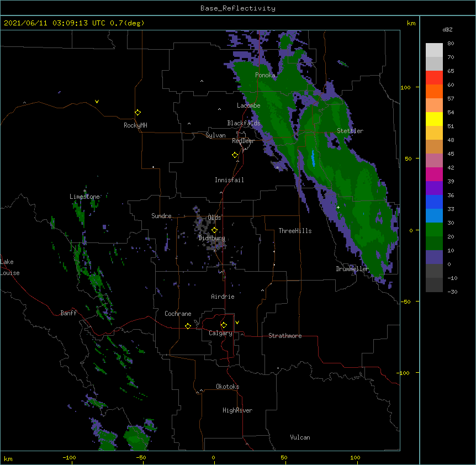This screenshot has height=465, width=476.
Task: Click the yellow diamond marker above Calgary label
Action: pos(224,325)
